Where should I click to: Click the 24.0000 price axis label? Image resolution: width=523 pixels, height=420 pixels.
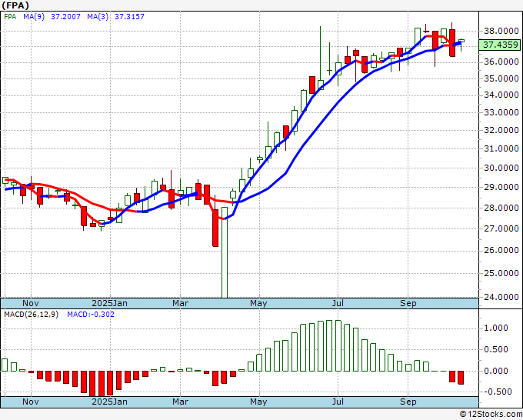(501, 297)
